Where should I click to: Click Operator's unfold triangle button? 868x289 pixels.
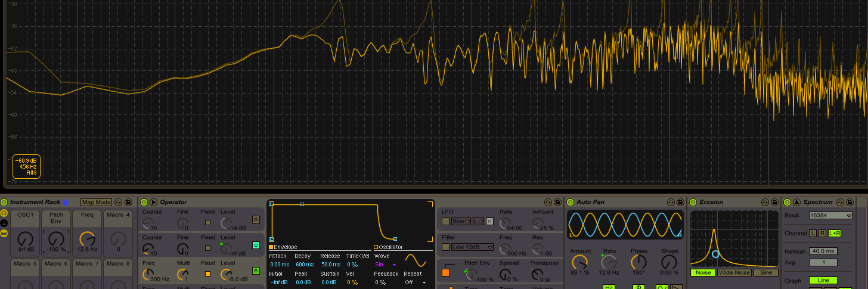(x=153, y=202)
